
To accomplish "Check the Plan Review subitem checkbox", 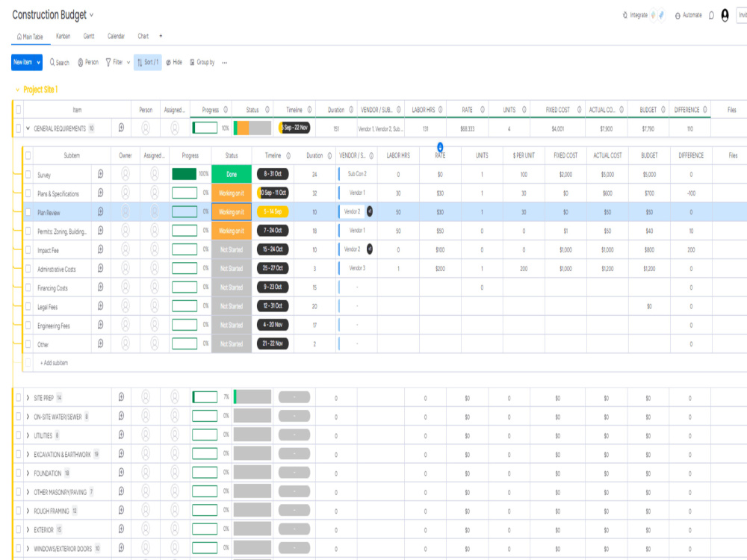I will (28, 212).
